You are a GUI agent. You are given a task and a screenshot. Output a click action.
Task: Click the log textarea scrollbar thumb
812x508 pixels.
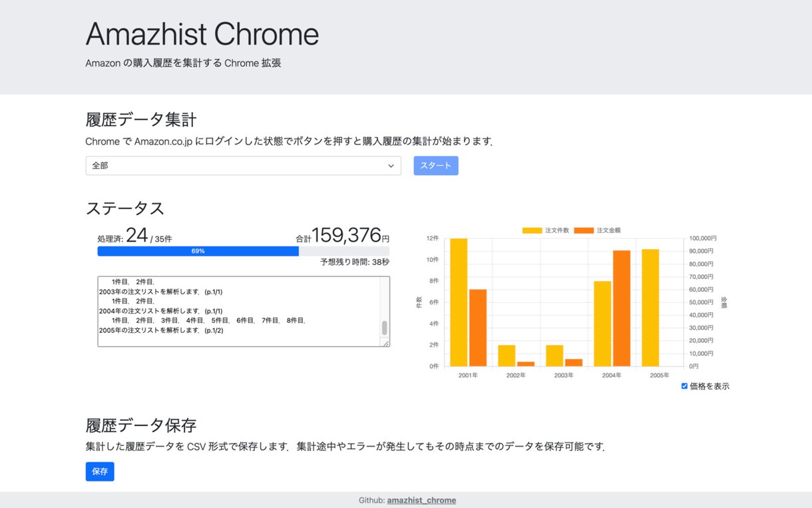point(384,328)
